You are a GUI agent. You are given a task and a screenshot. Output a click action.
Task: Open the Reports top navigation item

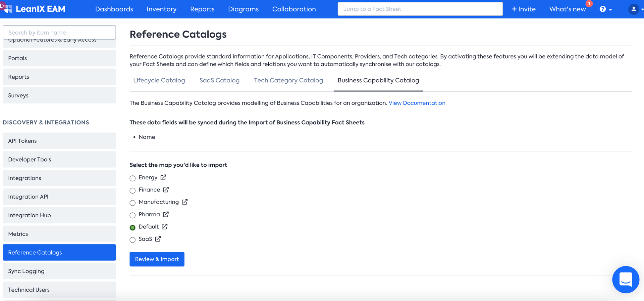pos(202,9)
